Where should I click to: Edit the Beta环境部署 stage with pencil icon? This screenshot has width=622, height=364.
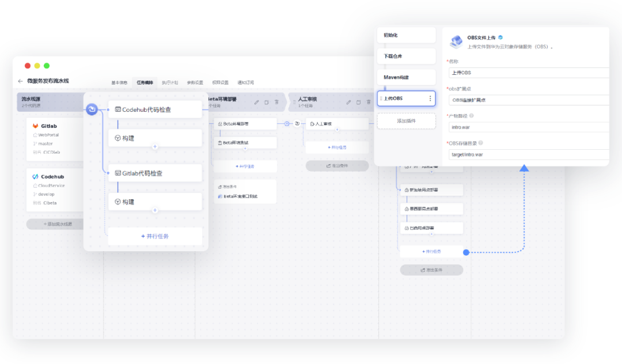click(x=257, y=103)
